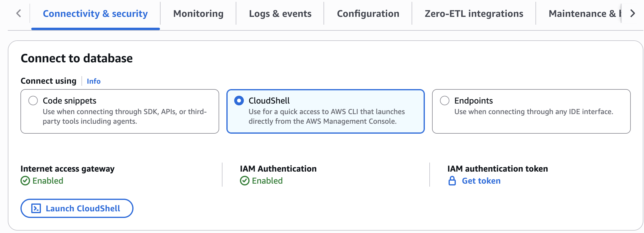Select the Connectivity & security tab
Screen dimensions: 644x233
tap(95, 13)
